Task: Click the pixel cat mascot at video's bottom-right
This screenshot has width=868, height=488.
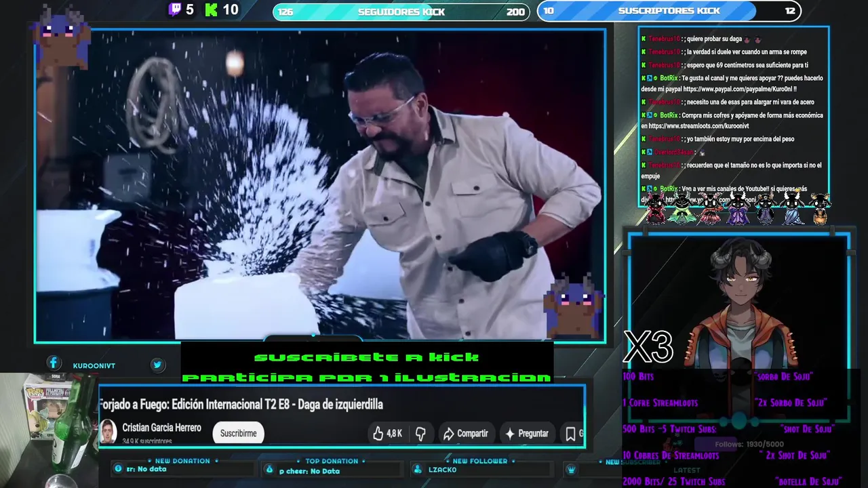Action: click(x=574, y=305)
